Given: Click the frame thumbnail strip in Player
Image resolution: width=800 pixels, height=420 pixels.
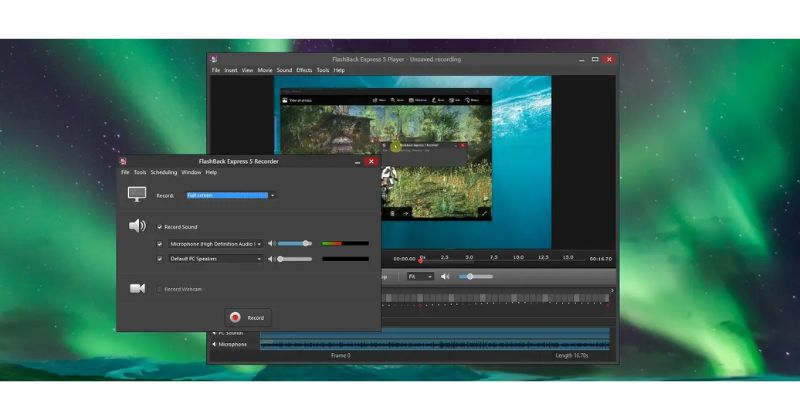Looking at the screenshot, I should [495, 298].
